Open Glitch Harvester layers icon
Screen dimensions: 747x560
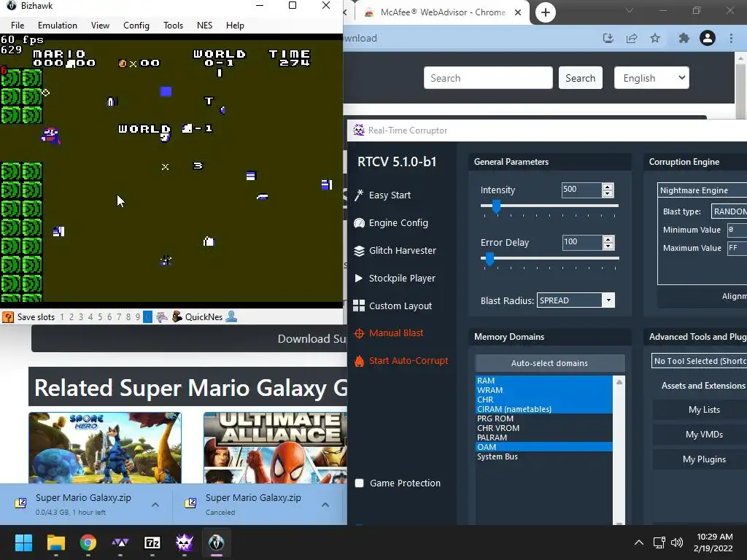(x=359, y=251)
